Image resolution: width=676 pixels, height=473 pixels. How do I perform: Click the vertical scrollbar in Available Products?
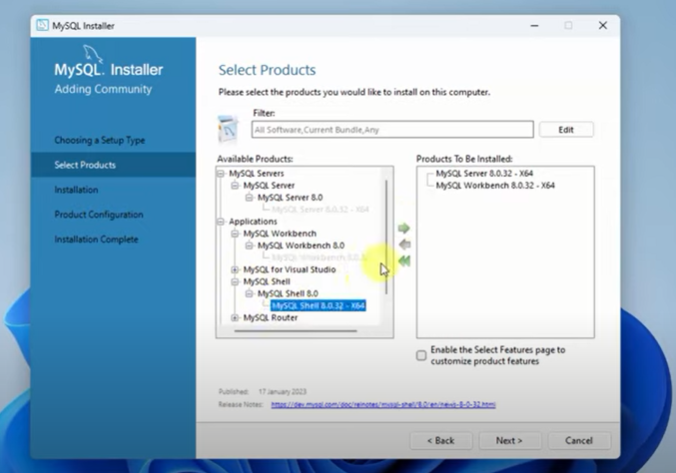tap(386, 237)
